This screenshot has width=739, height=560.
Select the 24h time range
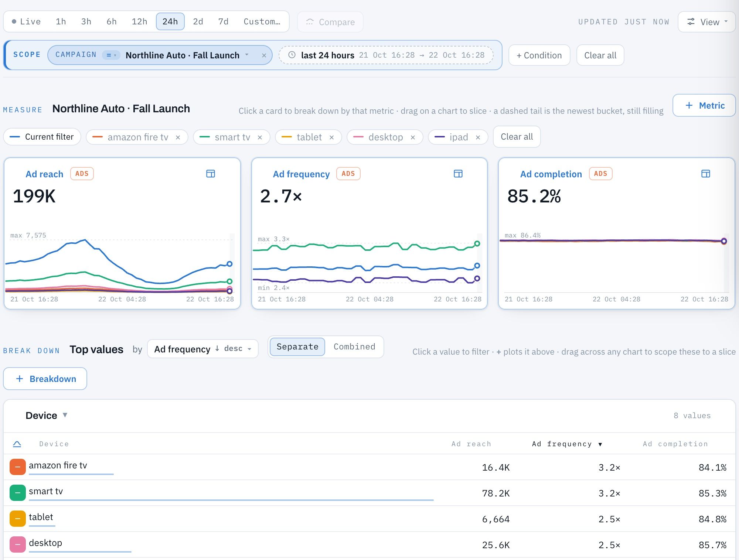[x=170, y=21]
